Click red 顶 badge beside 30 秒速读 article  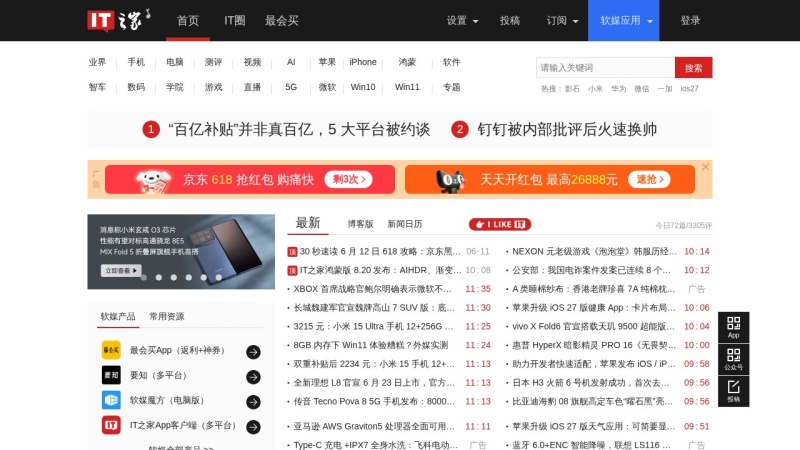point(292,252)
